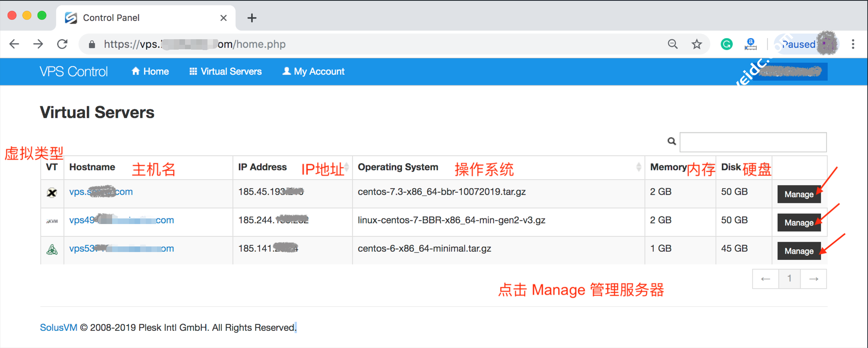The image size is (868, 348).
Task: Manage the centos-7.3 server with 185.45 IP
Action: [x=798, y=194]
